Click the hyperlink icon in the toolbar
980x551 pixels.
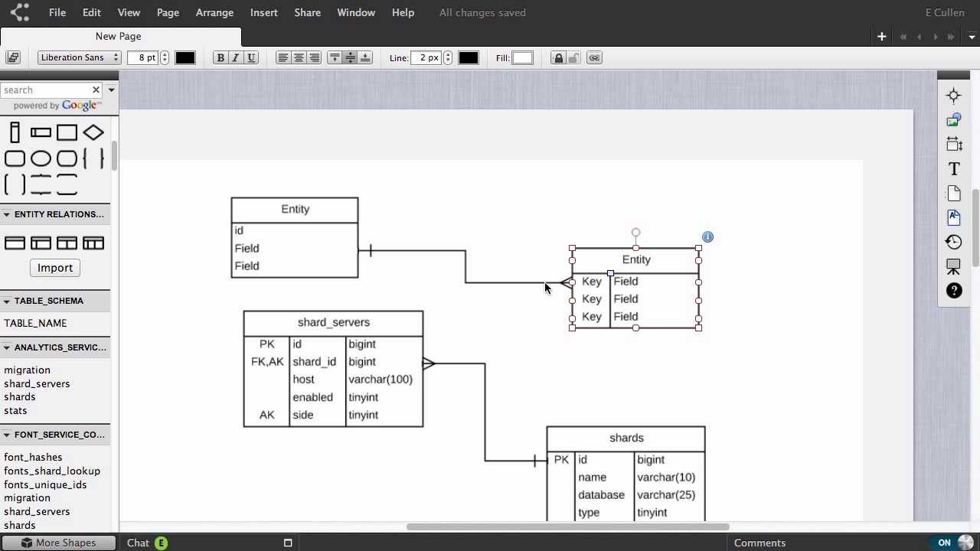pyautogui.click(x=594, y=57)
